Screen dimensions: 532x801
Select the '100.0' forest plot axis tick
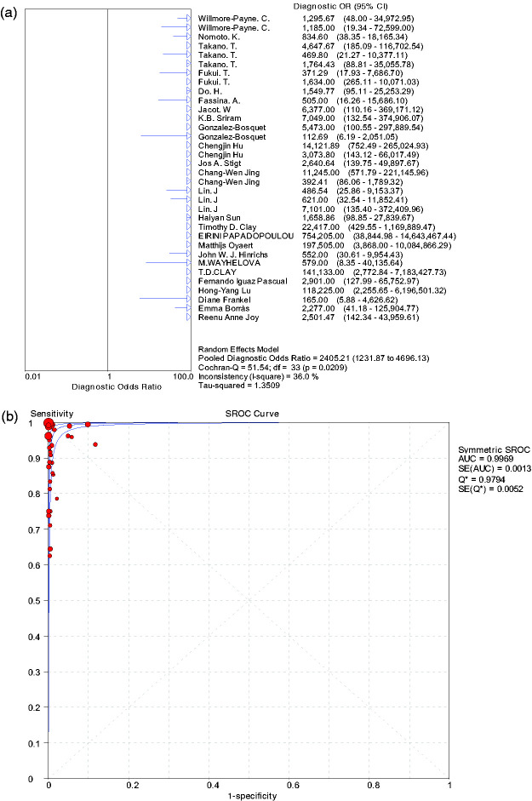click(184, 377)
